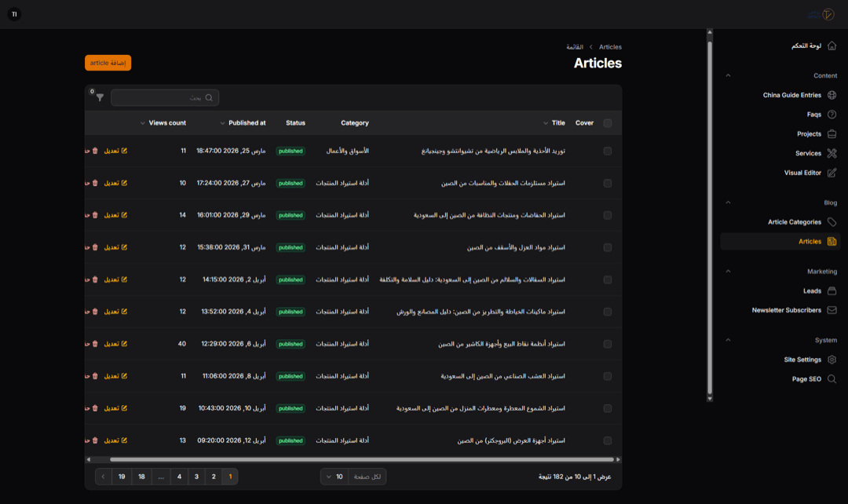Select the checkbox for the March 25 article
The image size is (848, 504).
click(x=608, y=152)
